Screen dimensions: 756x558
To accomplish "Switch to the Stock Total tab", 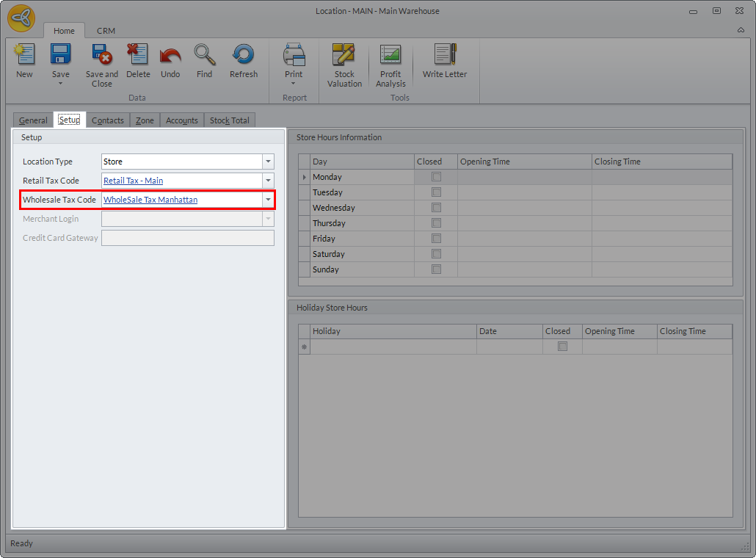I will pyautogui.click(x=230, y=120).
